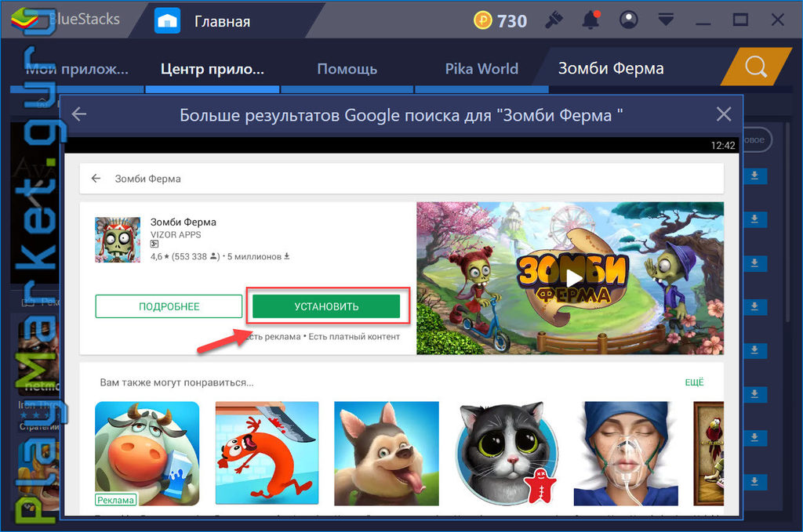Play the Зомби Ферма trailer video
This screenshot has height=532, width=803.
(x=573, y=278)
